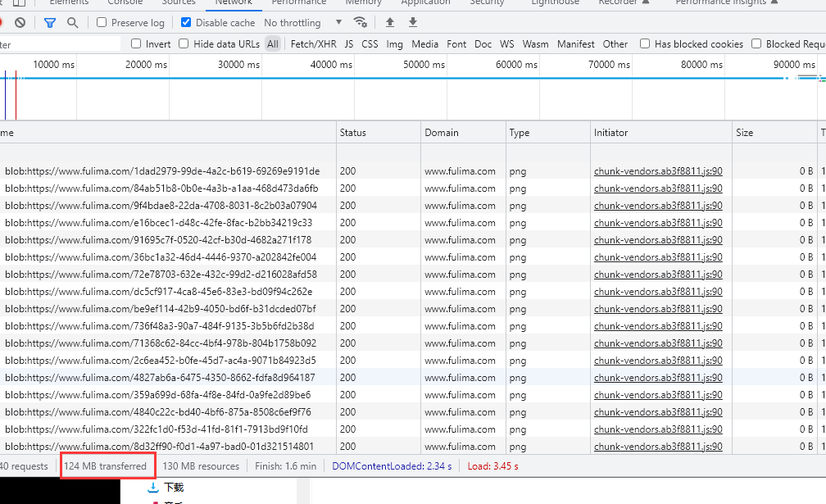Open chunk-vendors initiator link for blob 1dad2979
826x504 pixels.
point(658,171)
